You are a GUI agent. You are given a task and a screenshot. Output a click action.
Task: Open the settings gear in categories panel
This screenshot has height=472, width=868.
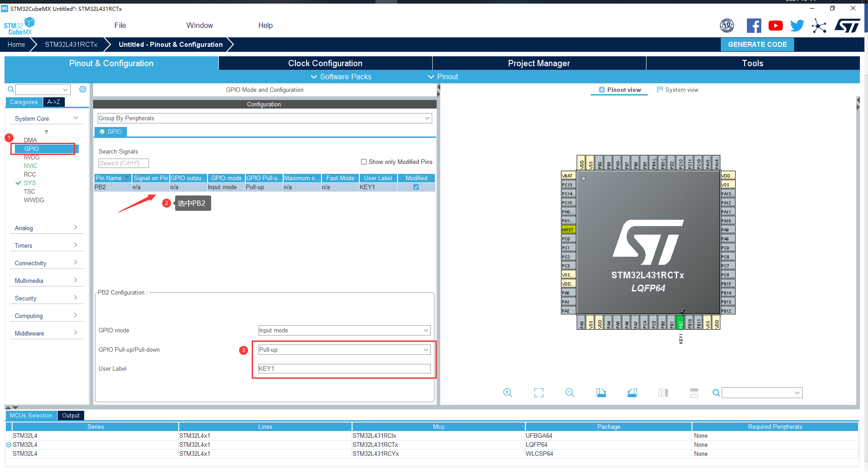point(83,89)
